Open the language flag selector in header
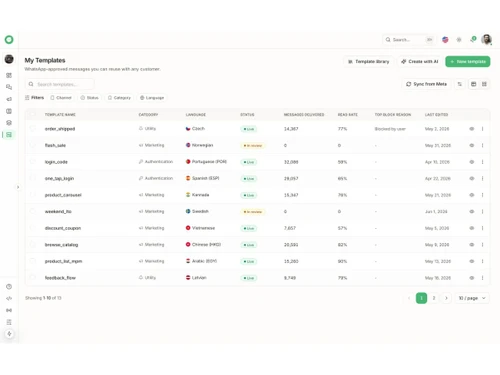Viewport: 500px width, 375px height. coord(445,40)
